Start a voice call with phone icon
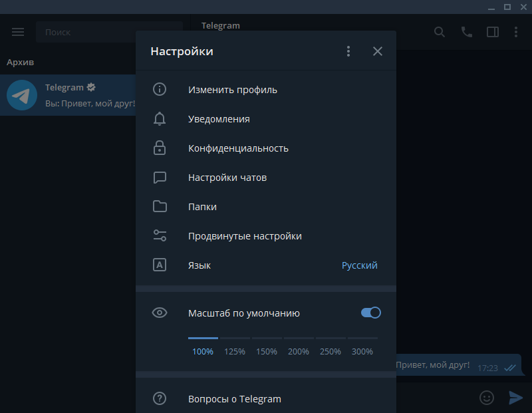 point(467,32)
